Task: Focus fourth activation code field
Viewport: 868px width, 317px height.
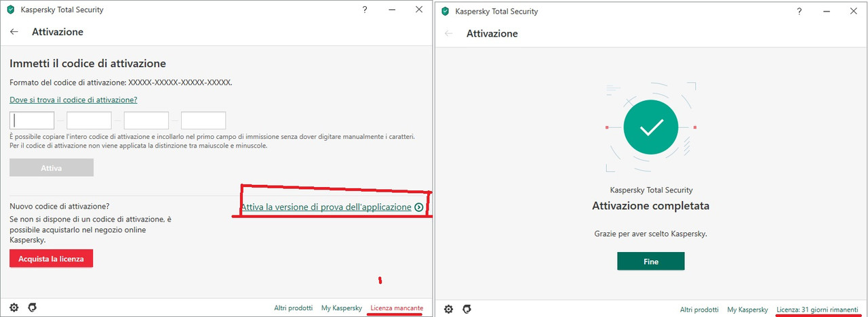Action: 203,121
